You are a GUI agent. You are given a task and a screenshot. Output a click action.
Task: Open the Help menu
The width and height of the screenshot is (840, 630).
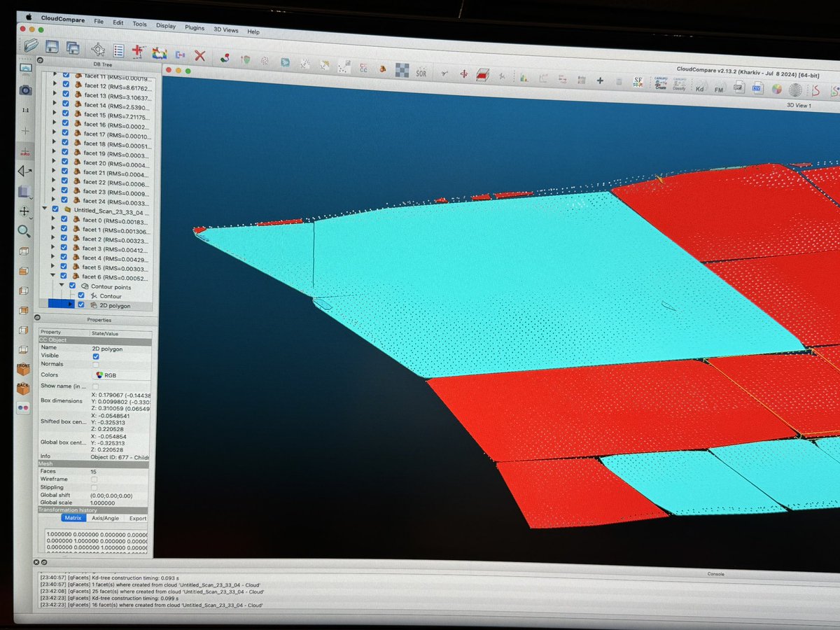(x=253, y=31)
